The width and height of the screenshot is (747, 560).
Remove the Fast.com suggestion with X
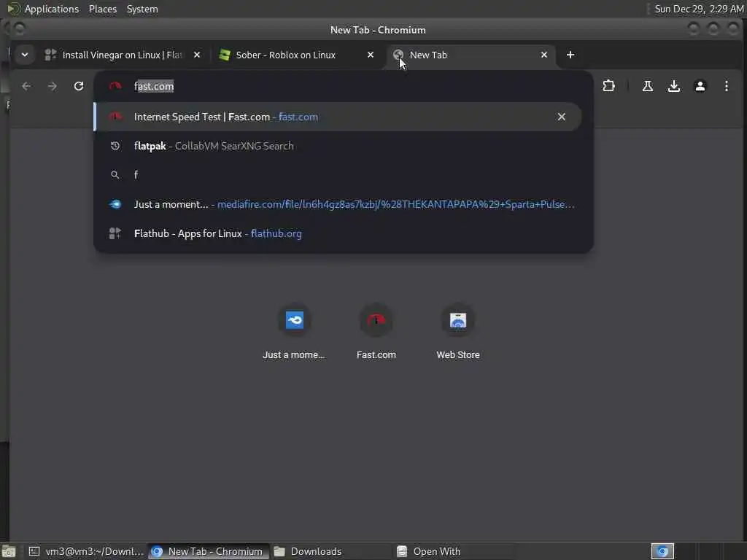[561, 117]
